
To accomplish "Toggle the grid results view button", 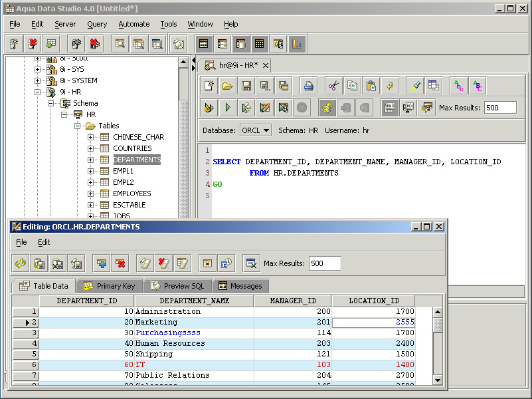I will (390, 107).
